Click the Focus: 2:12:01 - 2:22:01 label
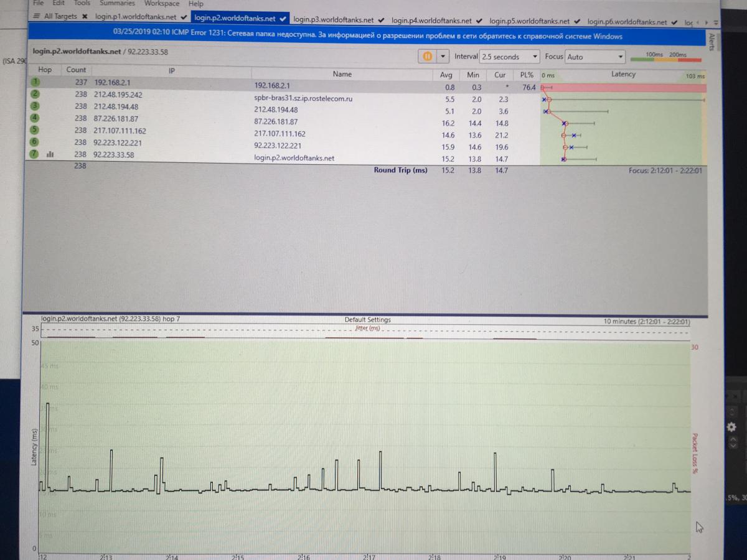Viewport: 747px width, 560px height. click(665, 170)
